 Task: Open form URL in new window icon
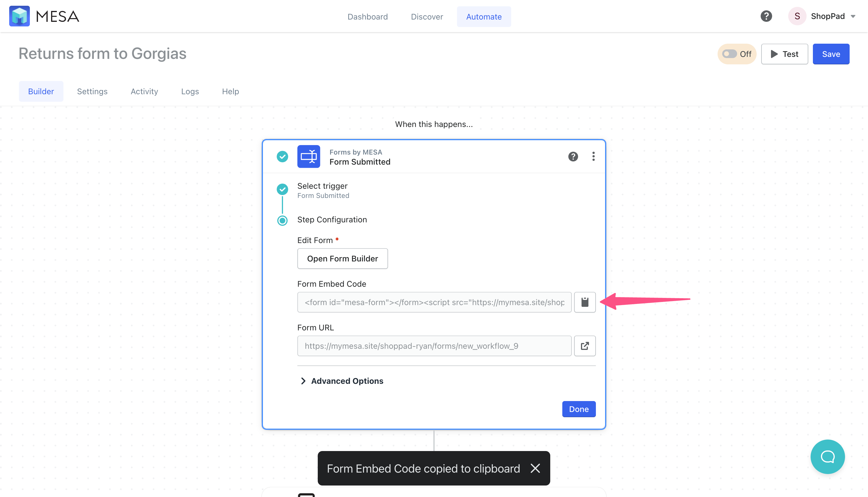[585, 346]
